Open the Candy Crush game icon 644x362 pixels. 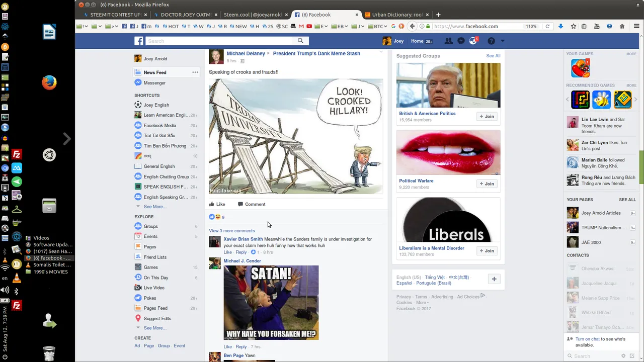tap(580, 68)
